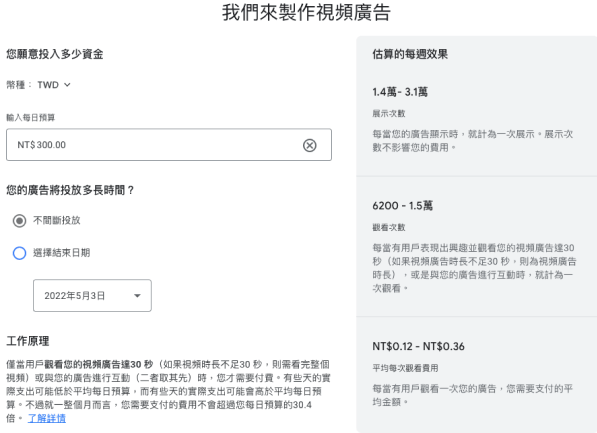Viewport: 597px width, 433px height.
Task: Select the 選擇結束日期 radio option
Action: click(x=19, y=253)
